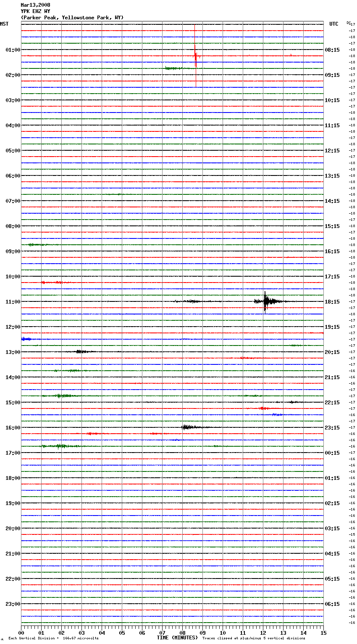Click the date label Mar13,2008
This screenshot has width=357, height=644.
35,5
